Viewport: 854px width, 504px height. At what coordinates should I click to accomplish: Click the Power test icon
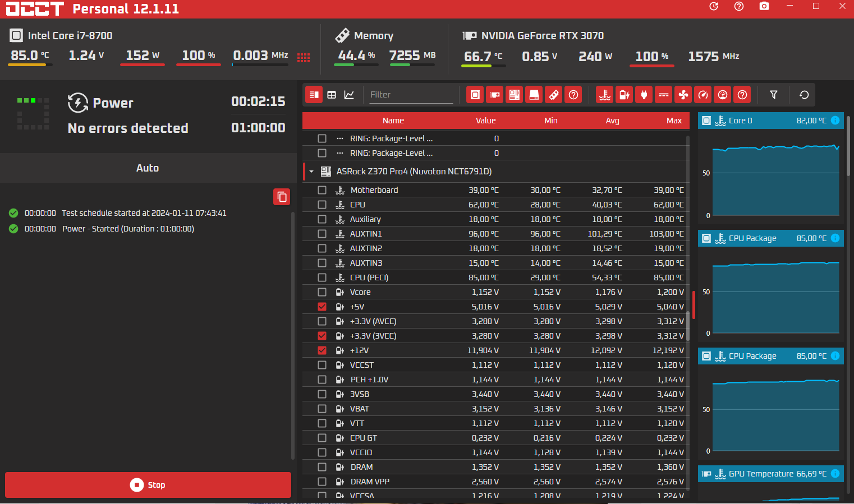pyautogui.click(x=78, y=103)
